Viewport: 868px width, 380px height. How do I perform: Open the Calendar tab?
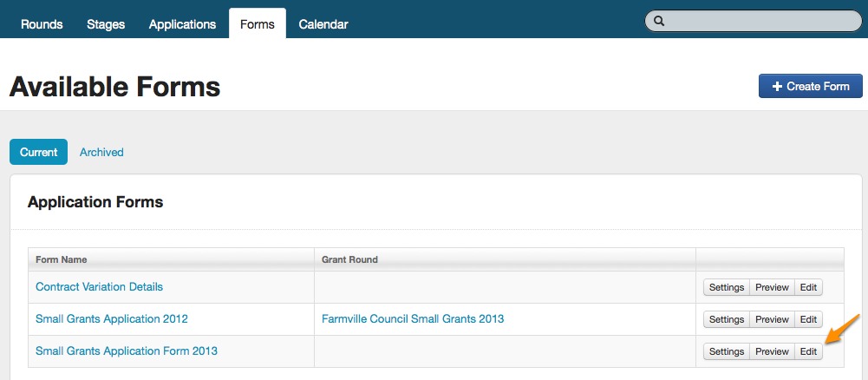tap(323, 24)
